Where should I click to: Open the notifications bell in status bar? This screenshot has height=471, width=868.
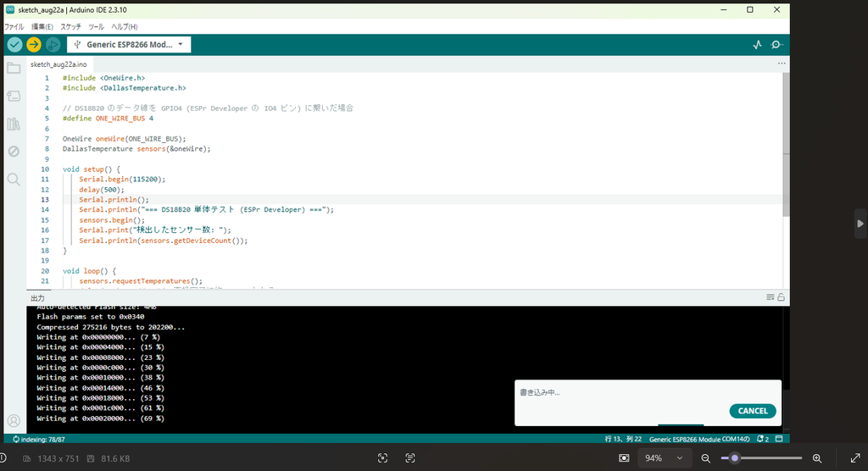(x=762, y=439)
